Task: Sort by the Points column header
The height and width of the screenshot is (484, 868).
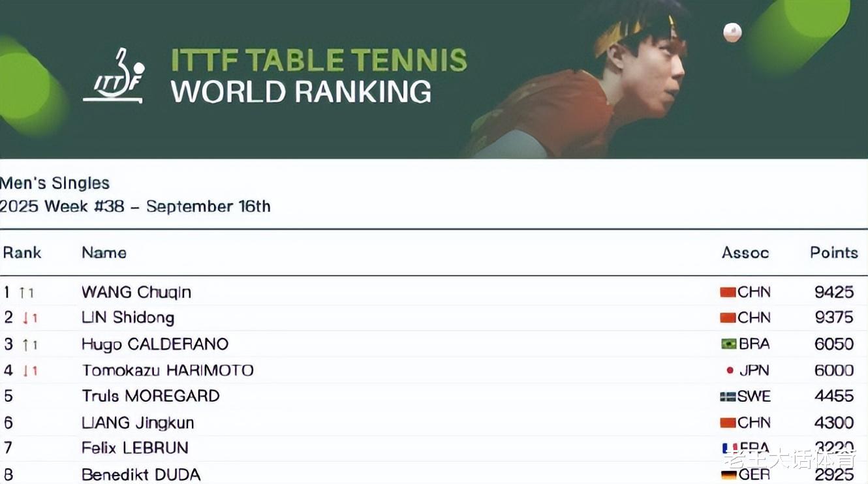Action: pos(833,252)
